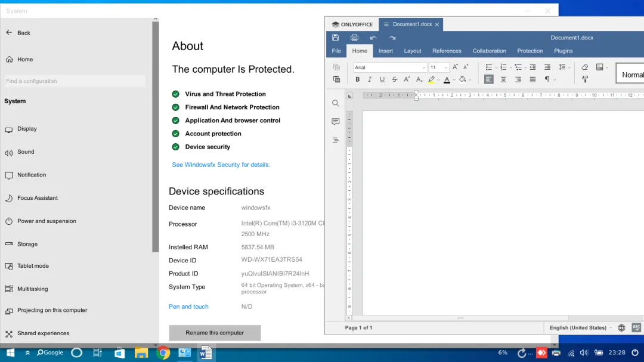Click the font color A button
Viewport: 644px width, 362px height.
pyautogui.click(x=447, y=79)
